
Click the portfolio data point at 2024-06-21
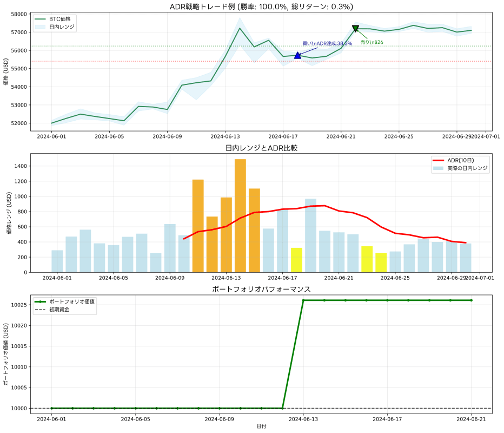coord(472,300)
